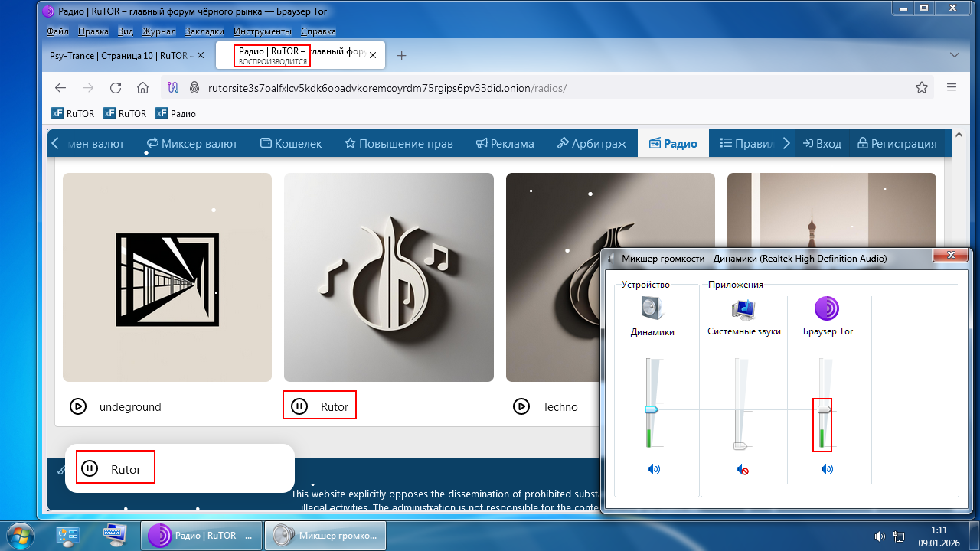Click the new tab plus icon
The image size is (980, 551).
401,56
